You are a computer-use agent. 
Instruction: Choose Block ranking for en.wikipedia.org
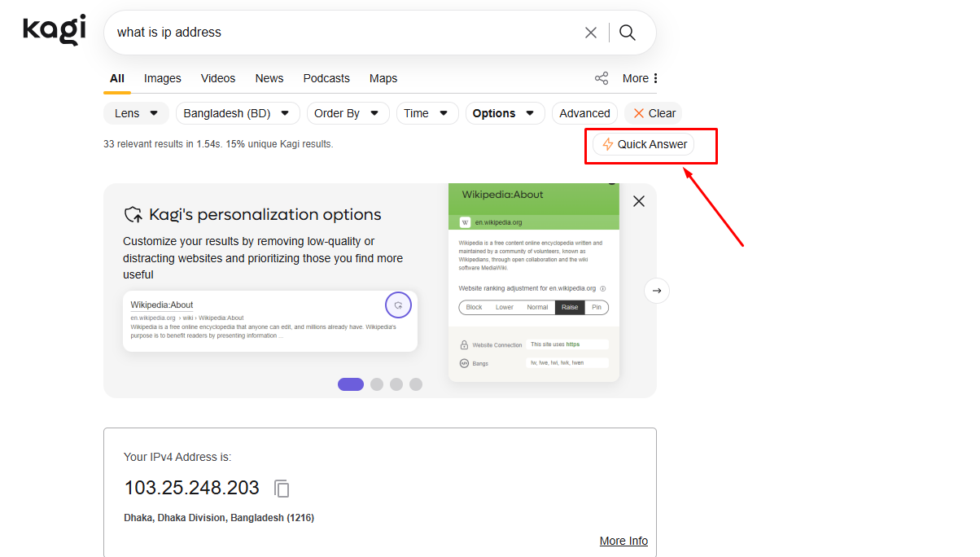tap(474, 307)
